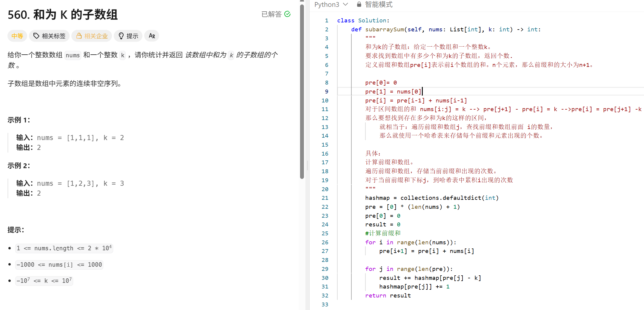Viewport: 644px width, 310px height.
Task: Click the green solved checkmark icon
Action: click(x=288, y=14)
